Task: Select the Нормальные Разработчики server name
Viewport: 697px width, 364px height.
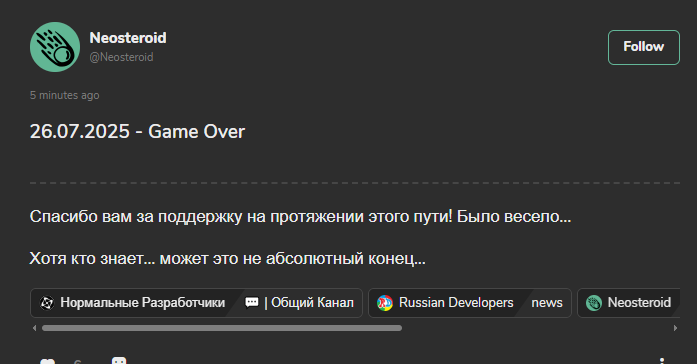Action: 143,303
